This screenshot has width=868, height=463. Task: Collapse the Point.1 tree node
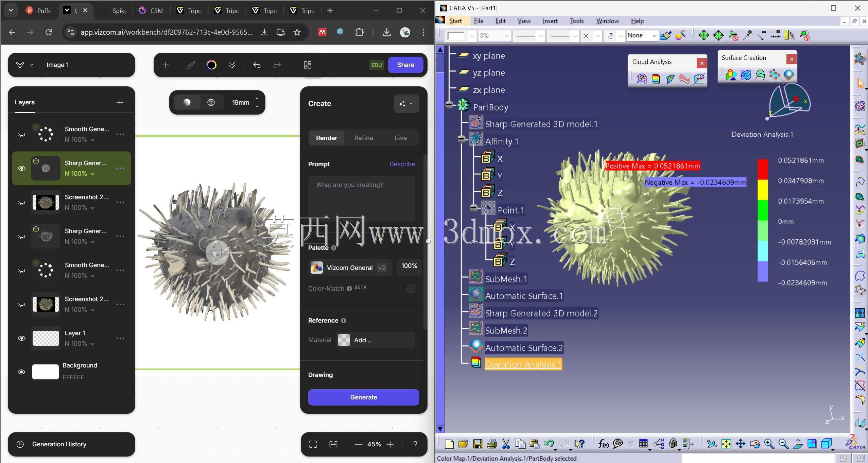pyautogui.click(x=473, y=207)
